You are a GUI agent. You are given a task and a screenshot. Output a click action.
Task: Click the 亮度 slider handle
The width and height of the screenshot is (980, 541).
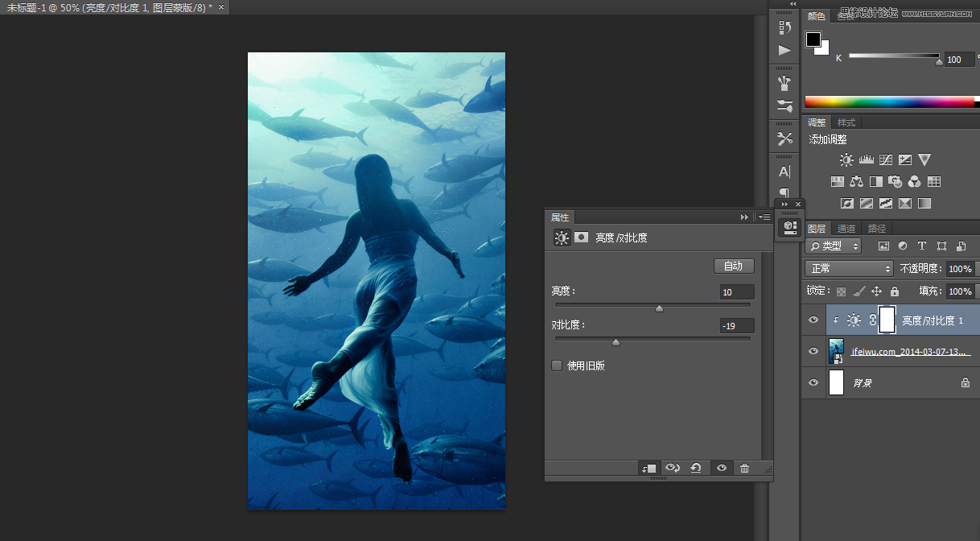660,308
